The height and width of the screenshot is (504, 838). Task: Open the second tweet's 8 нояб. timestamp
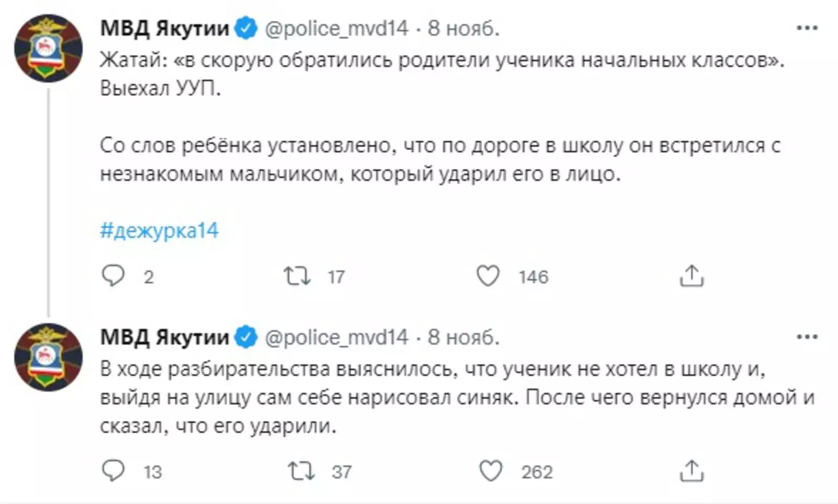[463, 337]
